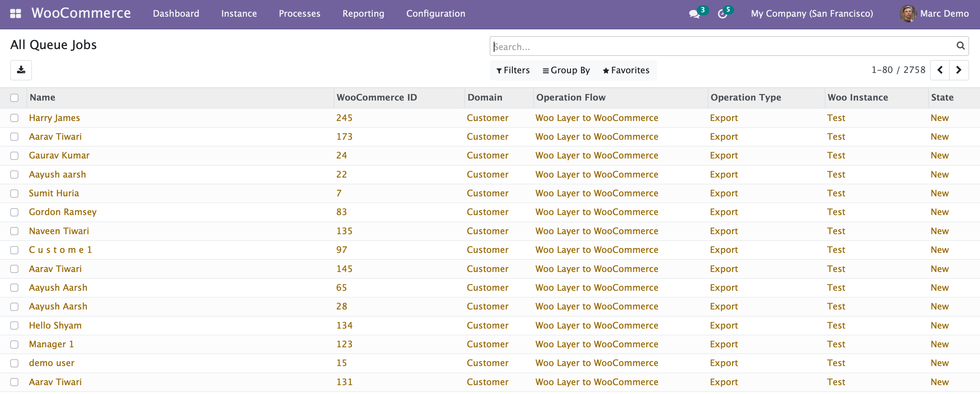Go to previous page arrow

point(940,70)
